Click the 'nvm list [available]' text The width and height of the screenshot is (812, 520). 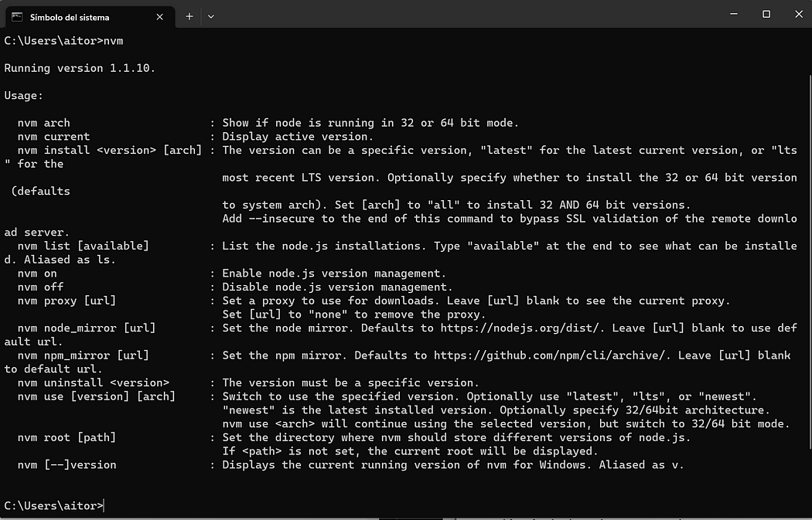click(x=83, y=246)
